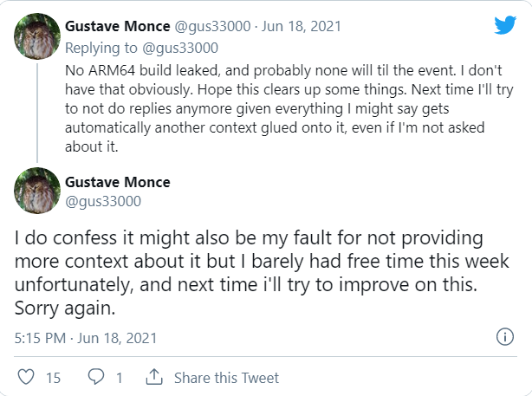
Task: Click the Replying to @gus33000 mention link
Action: click(x=180, y=48)
